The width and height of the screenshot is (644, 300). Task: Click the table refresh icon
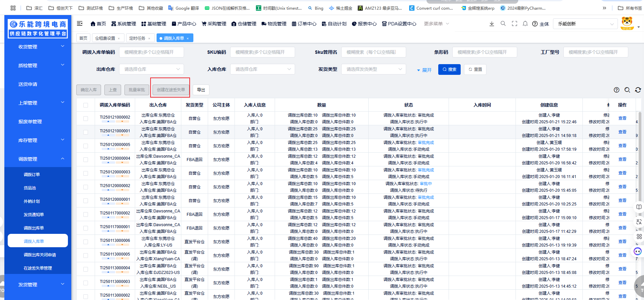(638, 90)
